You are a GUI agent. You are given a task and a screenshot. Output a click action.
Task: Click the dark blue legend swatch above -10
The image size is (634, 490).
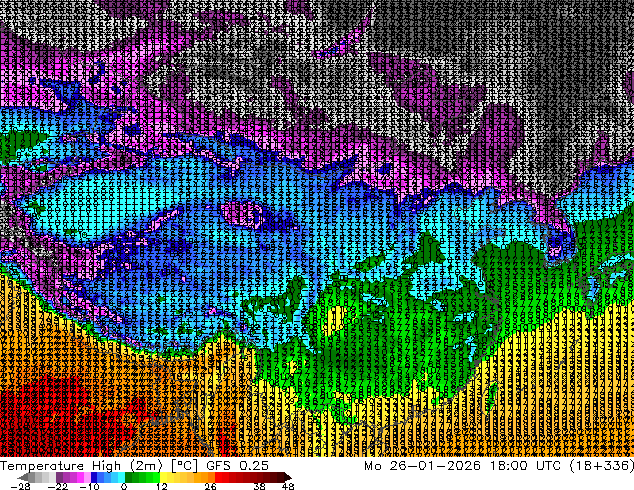tap(94, 477)
